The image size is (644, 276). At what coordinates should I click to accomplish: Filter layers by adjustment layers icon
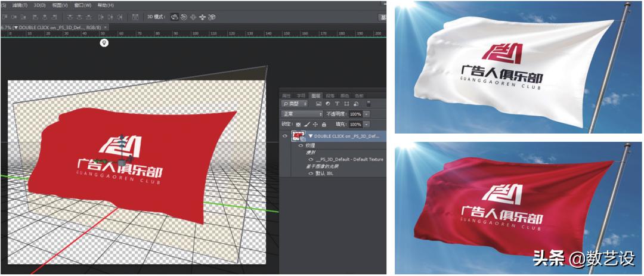click(328, 104)
